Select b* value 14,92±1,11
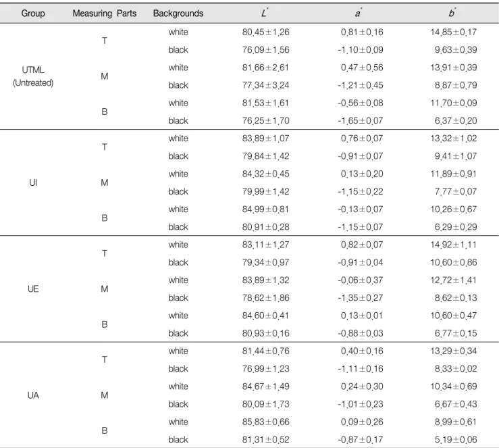Image resolution: width=499 pixels, height=448 pixels. click(454, 245)
